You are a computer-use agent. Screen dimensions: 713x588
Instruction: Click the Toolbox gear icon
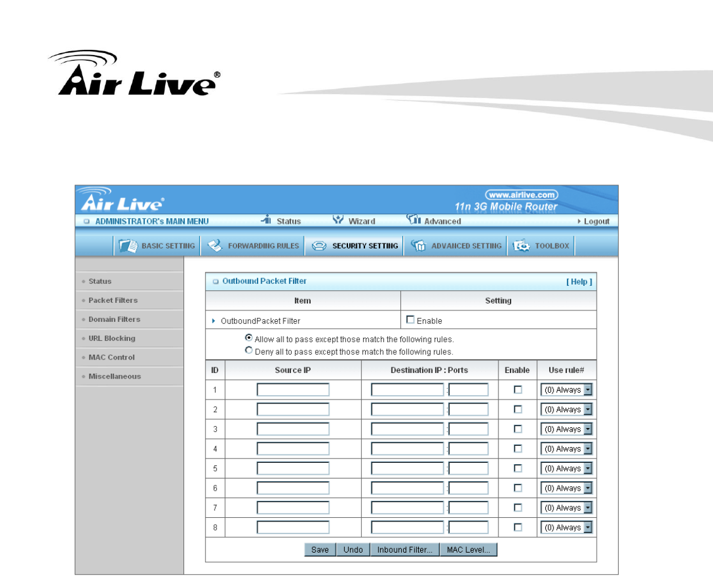521,245
